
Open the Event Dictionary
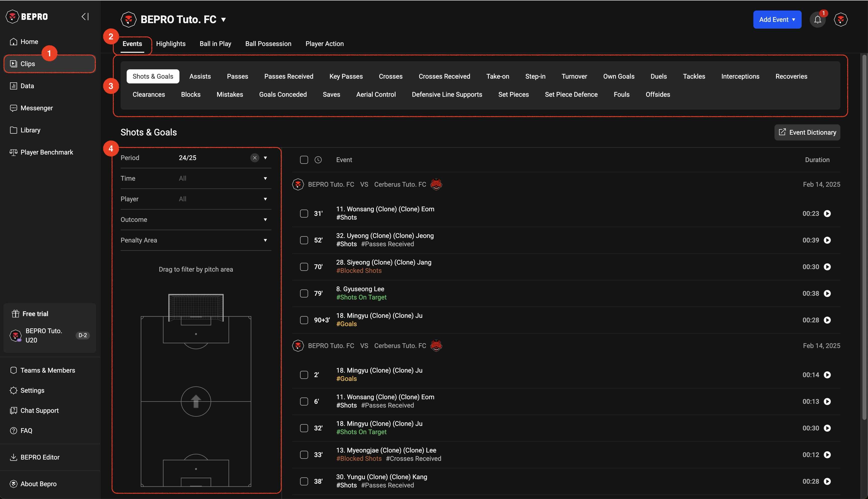click(x=807, y=132)
